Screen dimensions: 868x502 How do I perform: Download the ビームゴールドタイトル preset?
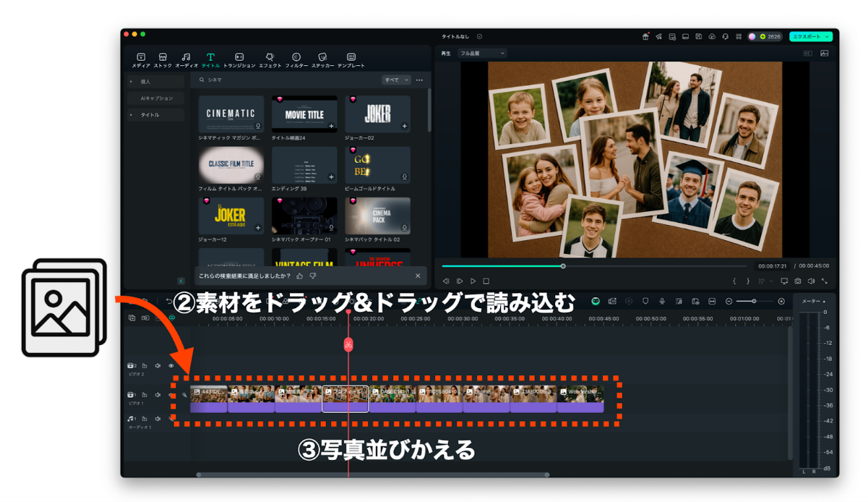point(404,177)
